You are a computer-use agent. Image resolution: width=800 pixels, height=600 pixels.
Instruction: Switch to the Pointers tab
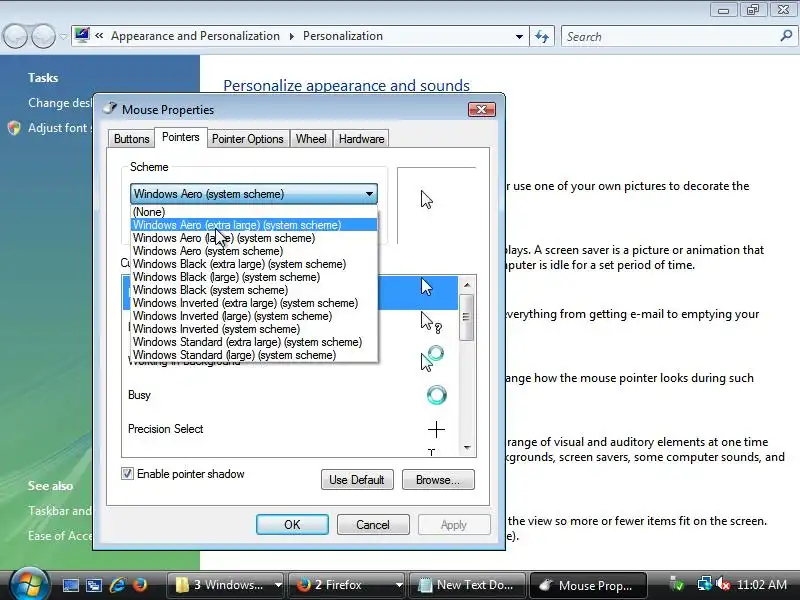(x=181, y=137)
